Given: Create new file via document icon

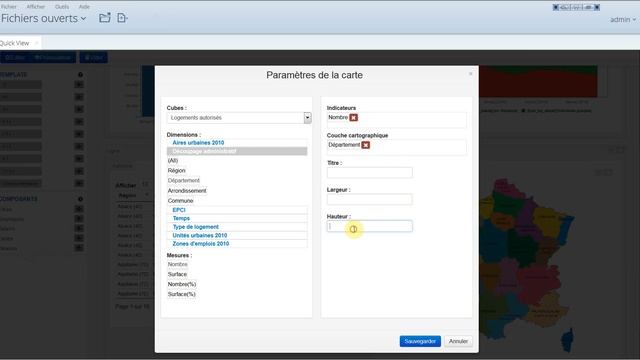Looking at the screenshot, I should pos(122,18).
